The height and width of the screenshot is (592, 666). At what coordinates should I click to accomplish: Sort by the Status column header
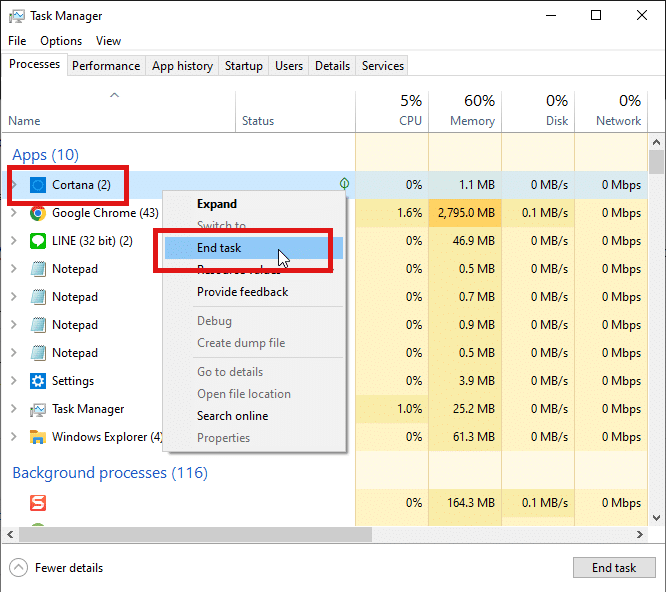(295, 112)
